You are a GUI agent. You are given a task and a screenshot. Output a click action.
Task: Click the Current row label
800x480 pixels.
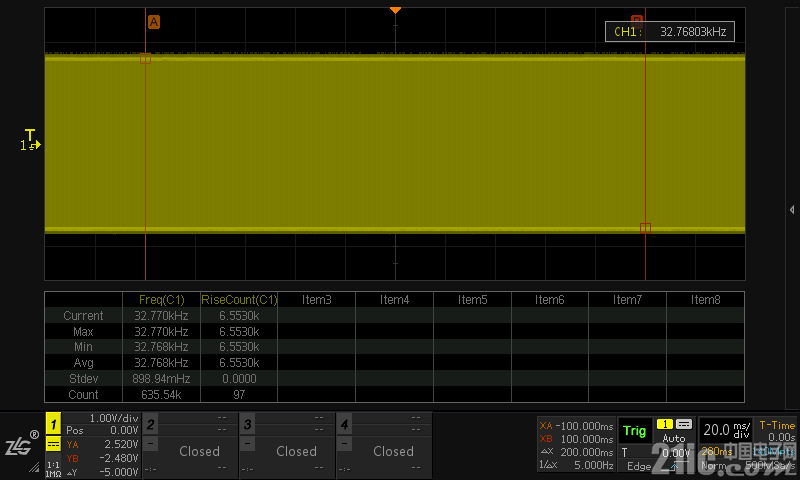pyautogui.click(x=83, y=316)
